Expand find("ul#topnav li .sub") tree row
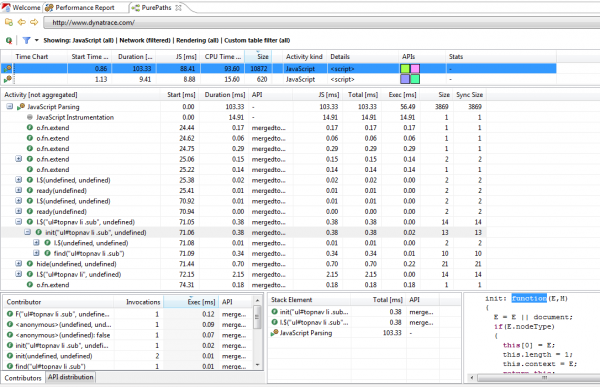The width and height of the screenshot is (600, 387). (x=36, y=253)
